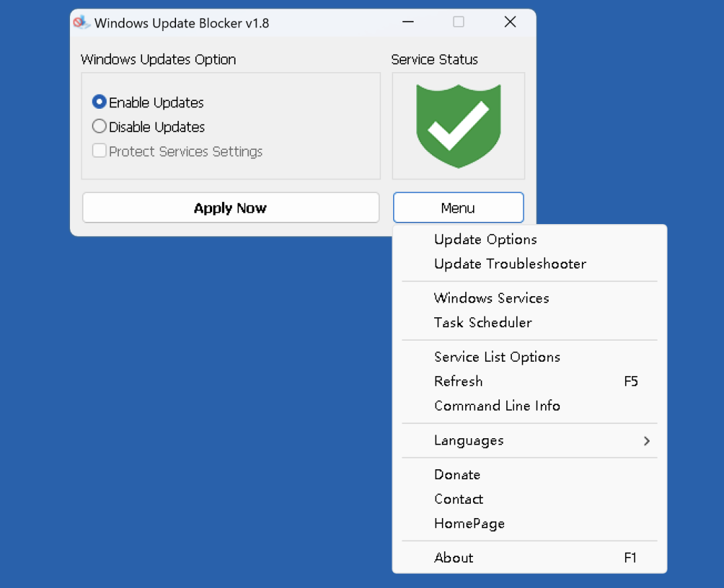Open Command Line Info menu entry
724x588 pixels.
pos(529,406)
